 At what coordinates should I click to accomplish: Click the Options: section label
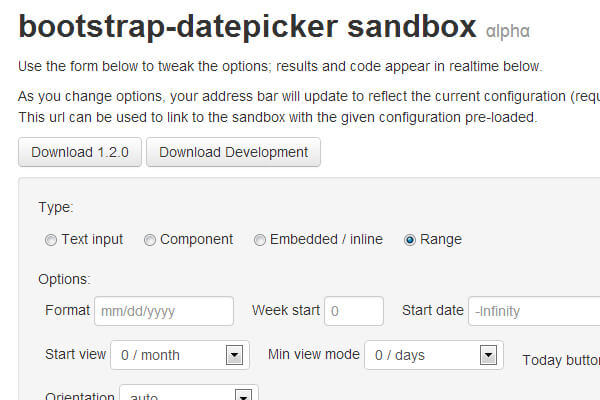(64, 279)
